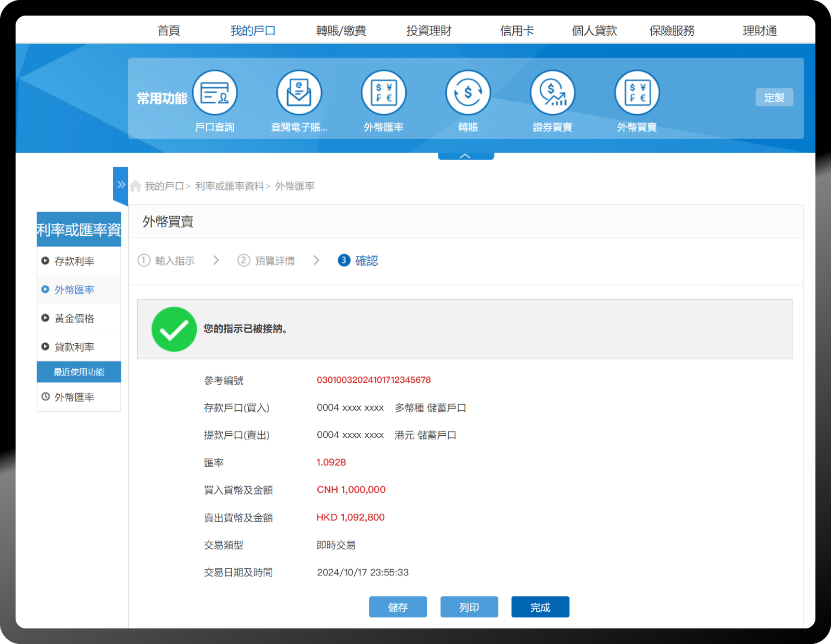This screenshot has width=831, height=644.
Task: Select 黃金價格 in sidebar
Action: click(x=79, y=318)
